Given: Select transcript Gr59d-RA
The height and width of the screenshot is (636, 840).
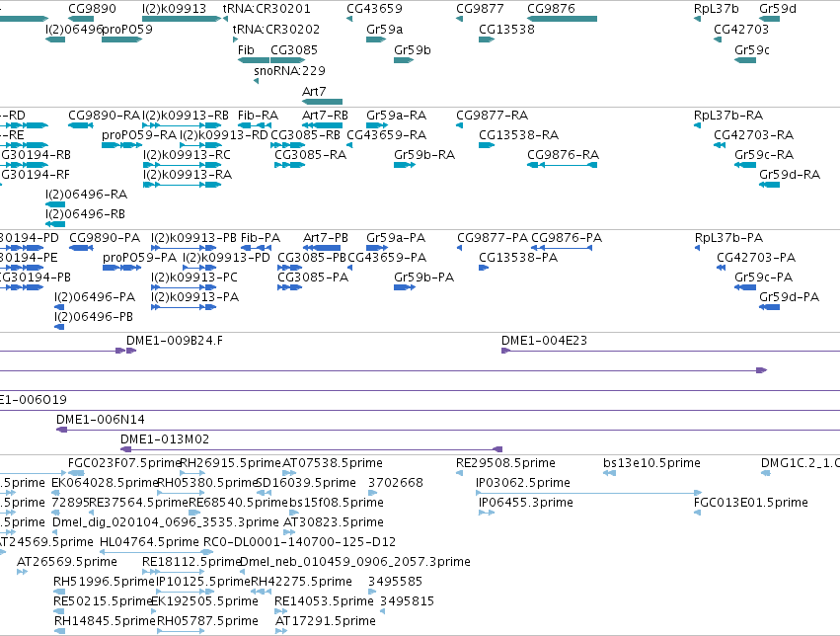Looking at the screenshot, I should 789,174.
